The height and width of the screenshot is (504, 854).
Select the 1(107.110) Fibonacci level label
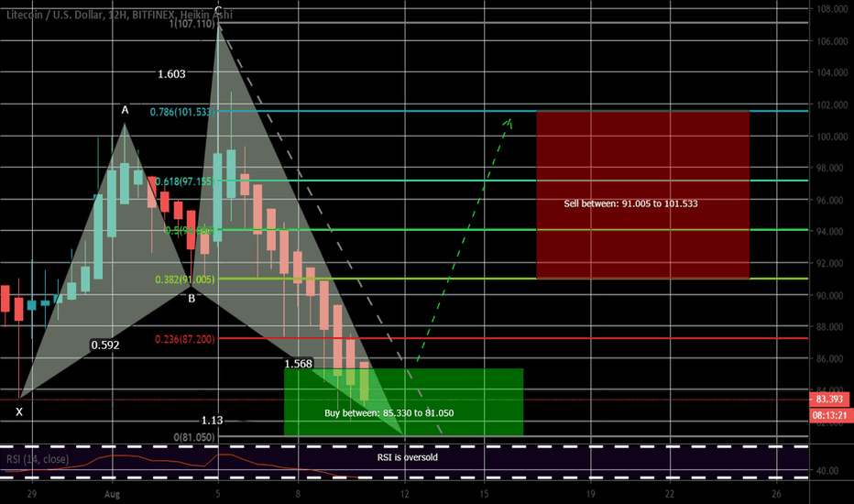pyautogui.click(x=192, y=24)
